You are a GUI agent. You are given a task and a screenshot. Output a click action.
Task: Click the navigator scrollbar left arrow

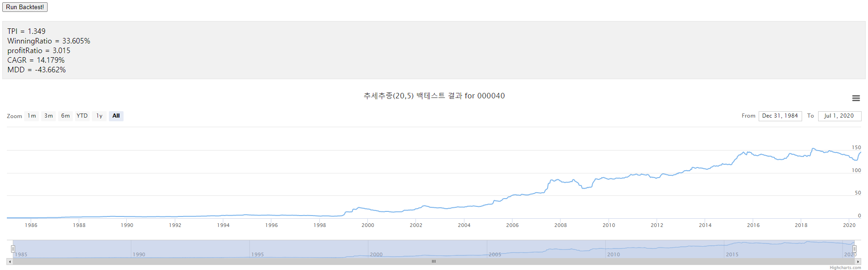click(10, 261)
